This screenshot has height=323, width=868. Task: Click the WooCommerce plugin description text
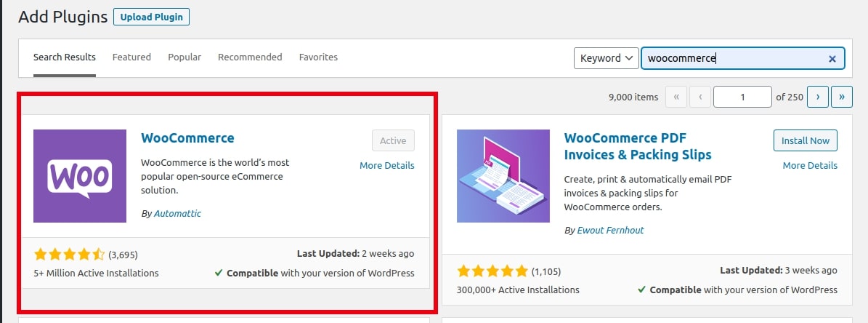click(x=215, y=177)
